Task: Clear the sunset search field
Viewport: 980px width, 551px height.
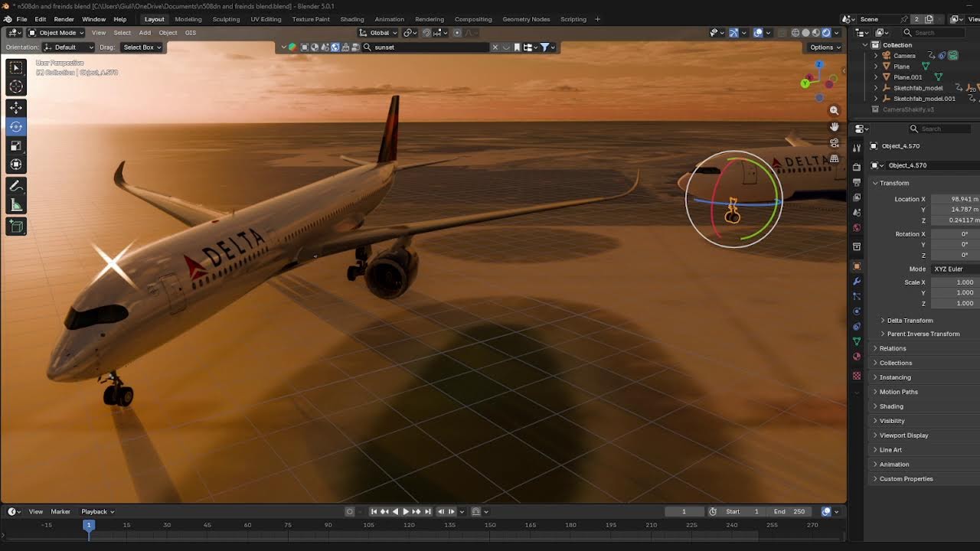Action: coord(495,47)
